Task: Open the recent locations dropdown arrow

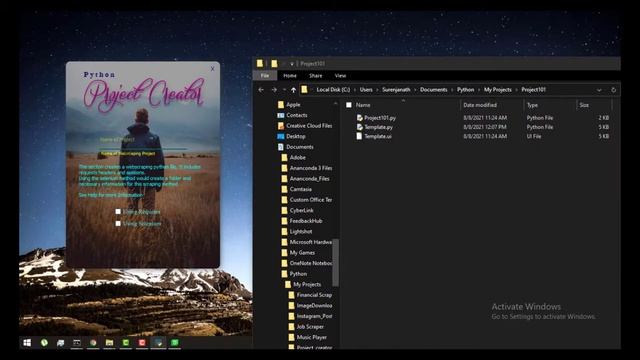Action: (284, 90)
